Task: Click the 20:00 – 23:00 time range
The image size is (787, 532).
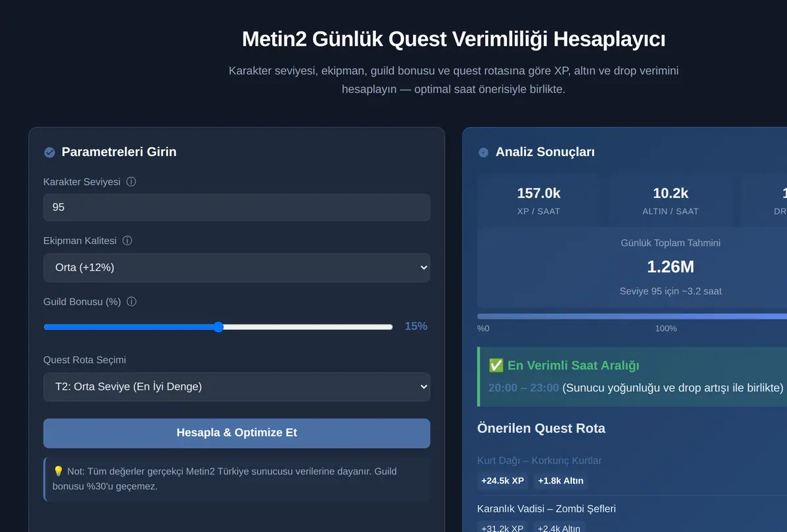Action: pyautogui.click(x=523, y=388)
